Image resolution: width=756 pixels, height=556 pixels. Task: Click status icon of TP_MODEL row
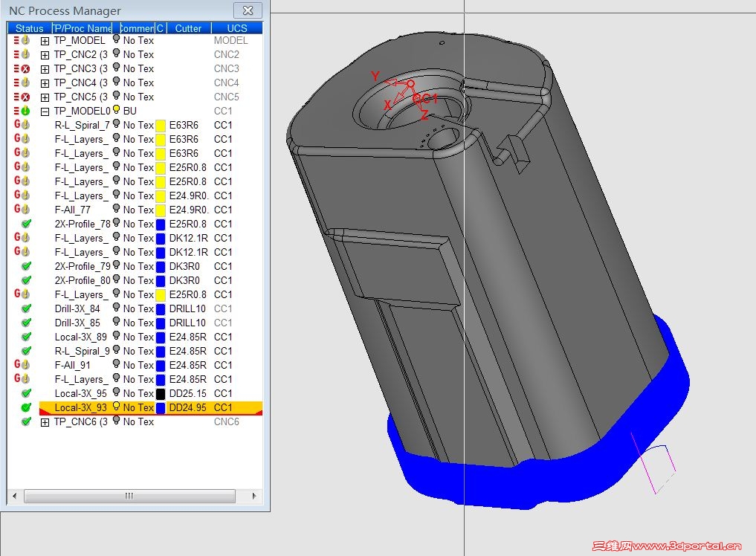(22, 40)
